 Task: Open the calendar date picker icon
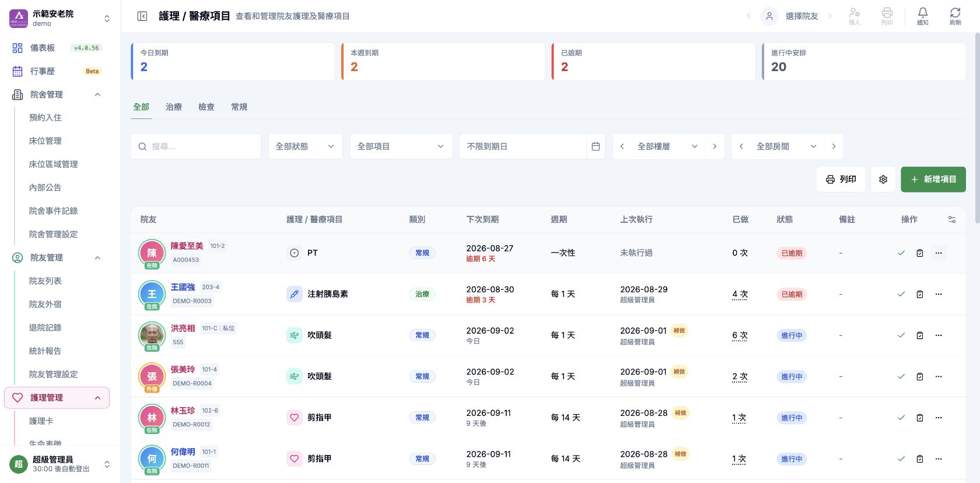596,146
